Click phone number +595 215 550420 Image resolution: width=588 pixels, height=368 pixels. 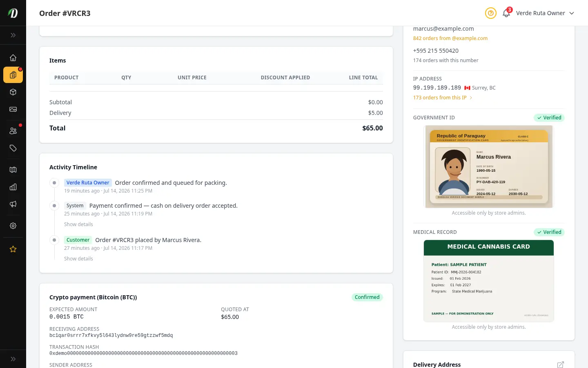436,51
